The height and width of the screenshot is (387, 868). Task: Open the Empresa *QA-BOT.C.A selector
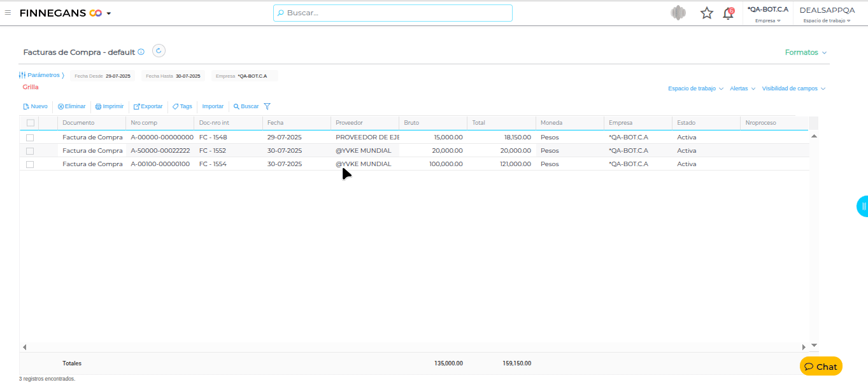coord(767,14)
